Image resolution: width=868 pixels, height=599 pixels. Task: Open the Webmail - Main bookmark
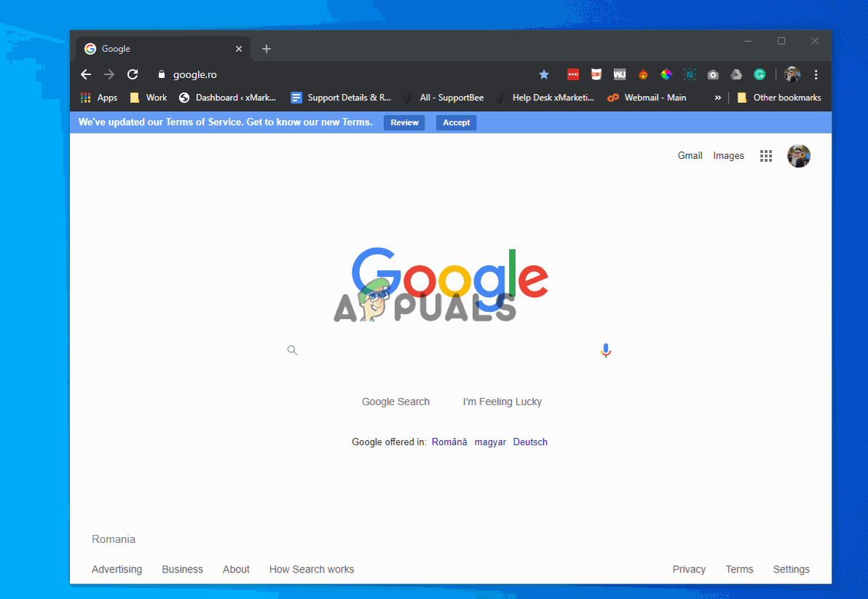(647, 98)
